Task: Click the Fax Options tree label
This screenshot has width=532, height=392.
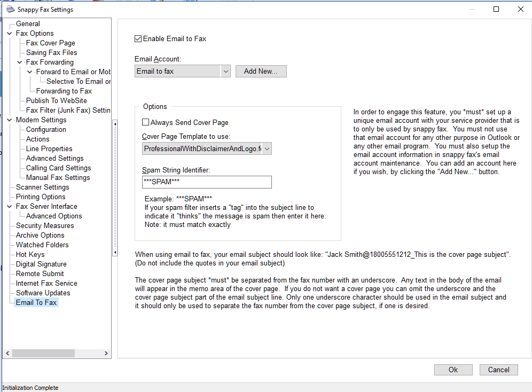Action: tap(35, 34)
